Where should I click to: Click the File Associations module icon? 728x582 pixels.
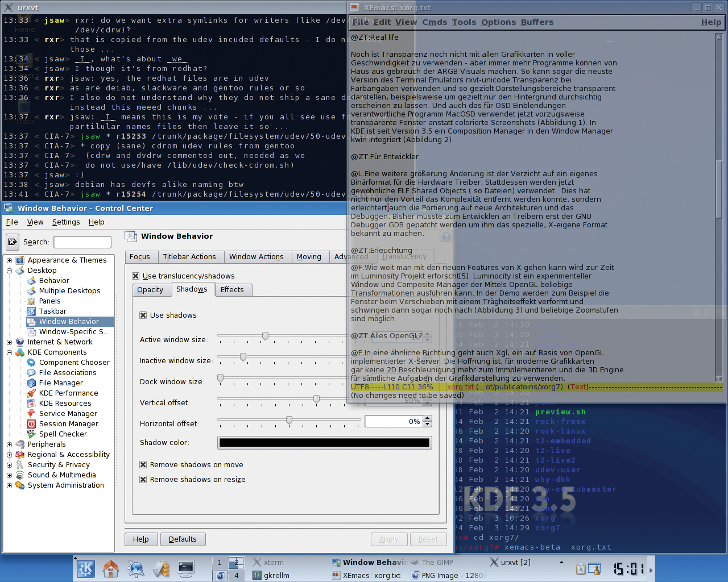pos(31,372)
